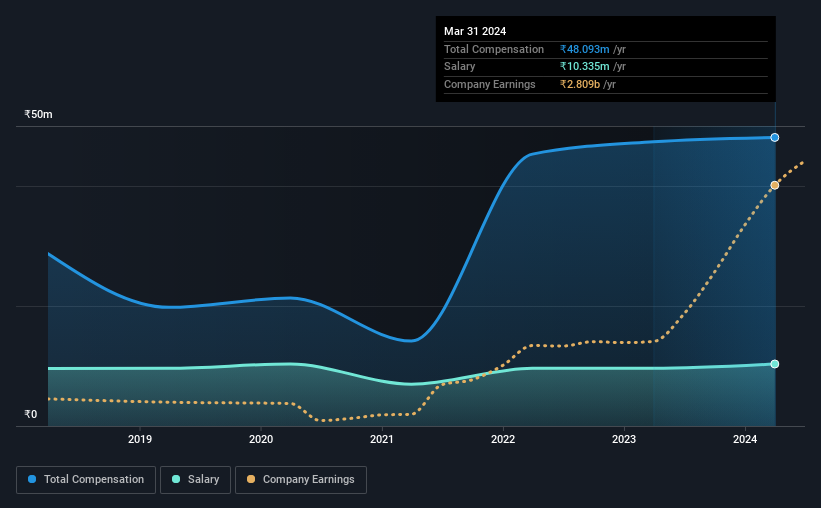Click the Salary tooltip row label
This screenshot has width=821, height=508.
coord(460,67)
